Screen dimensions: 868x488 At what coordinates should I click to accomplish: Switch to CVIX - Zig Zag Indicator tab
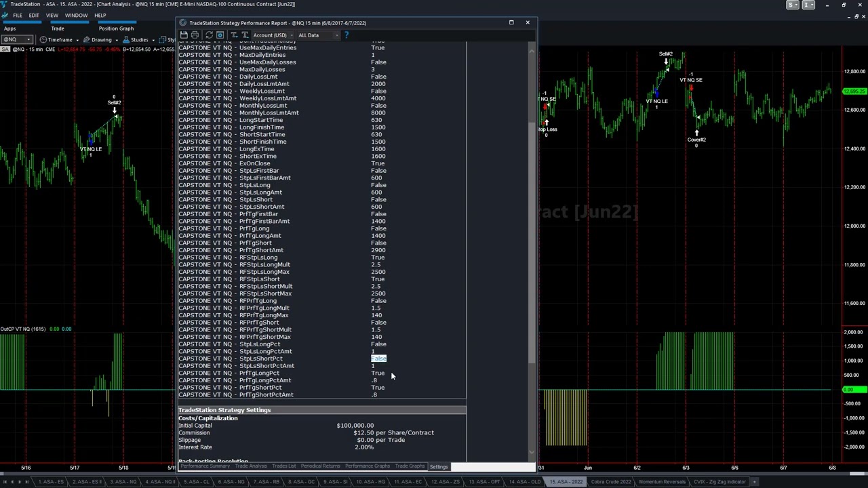(719, 482)
